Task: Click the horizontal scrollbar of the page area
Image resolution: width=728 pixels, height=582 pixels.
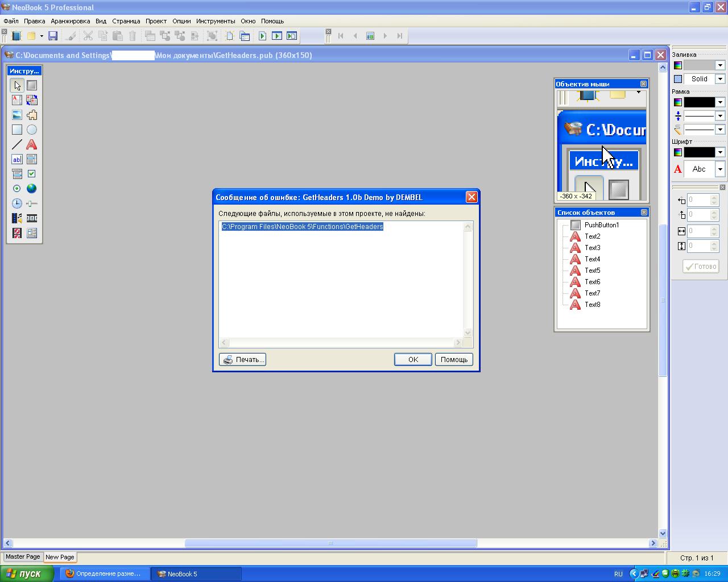Action: pyautogui.click(x=330, y=543)
